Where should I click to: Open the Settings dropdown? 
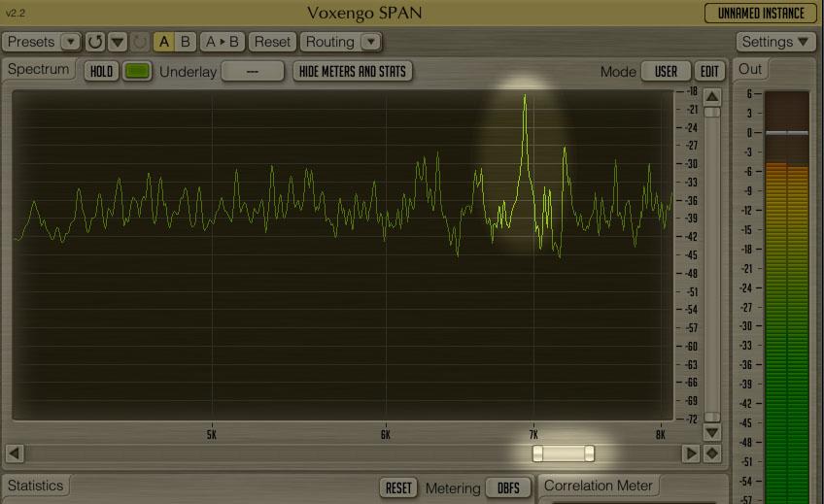[775, 42]
